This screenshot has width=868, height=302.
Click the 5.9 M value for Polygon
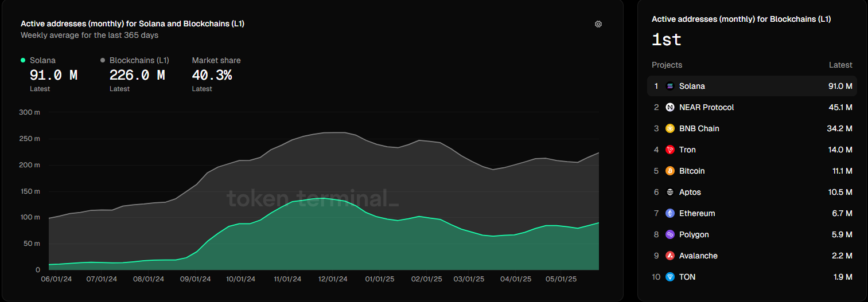(x=842, y=234)
